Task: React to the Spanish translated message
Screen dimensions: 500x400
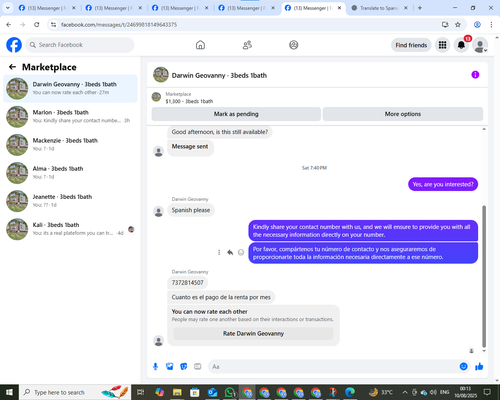Action: (x=241, y=253)
